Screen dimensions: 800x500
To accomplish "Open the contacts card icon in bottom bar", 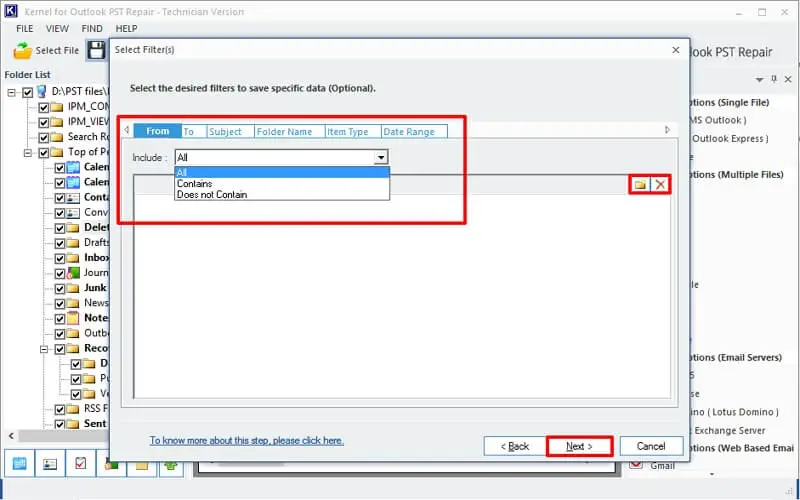I will point(50,463).
